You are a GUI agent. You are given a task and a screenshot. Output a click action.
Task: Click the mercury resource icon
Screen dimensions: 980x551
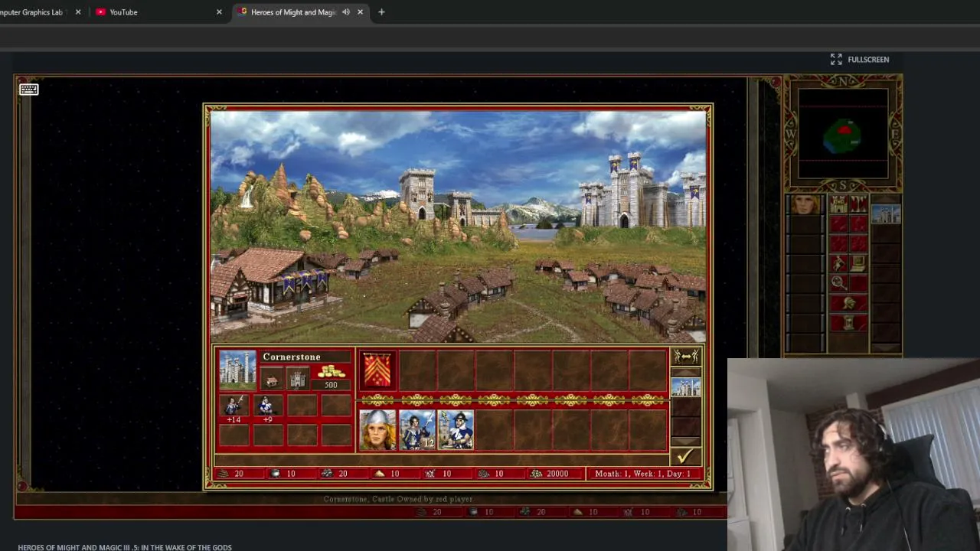click(276, 474)
